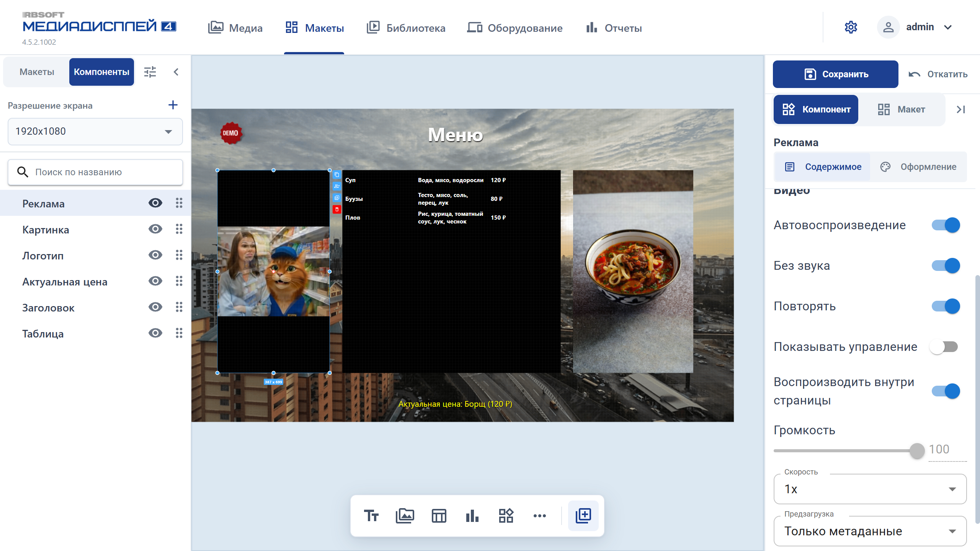Click the Откатить button
This screenshot has width=980, height=551.
[938, 74]
